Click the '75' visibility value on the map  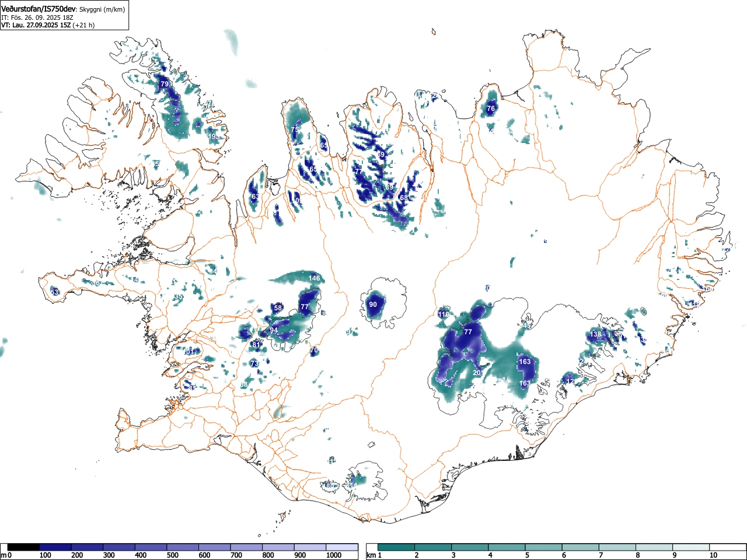click(x=295, y=129)
